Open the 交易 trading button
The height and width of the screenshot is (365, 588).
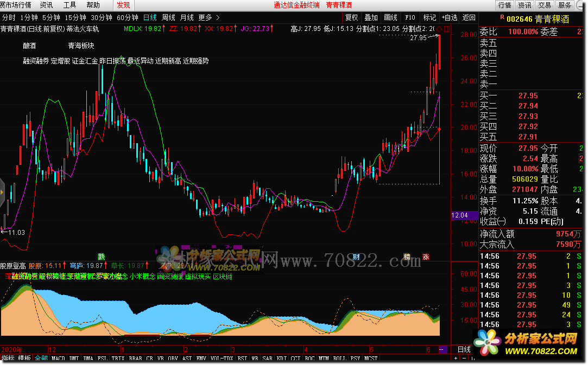point(544,5)
